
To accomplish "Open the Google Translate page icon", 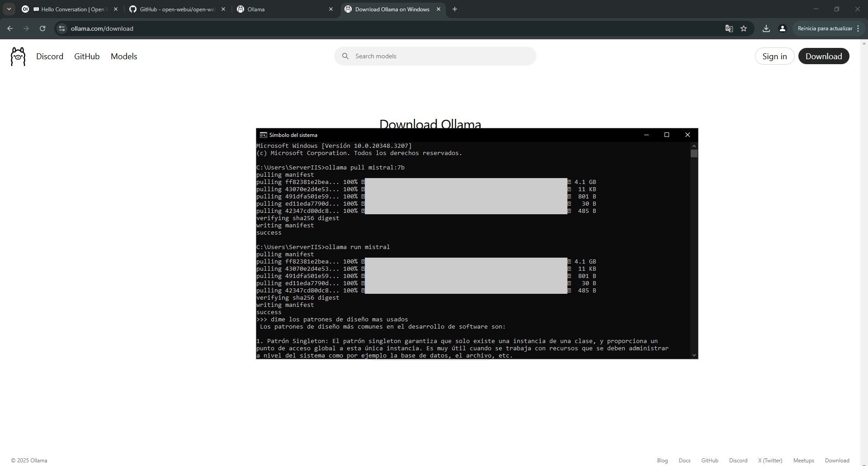I will pos(729,28).
